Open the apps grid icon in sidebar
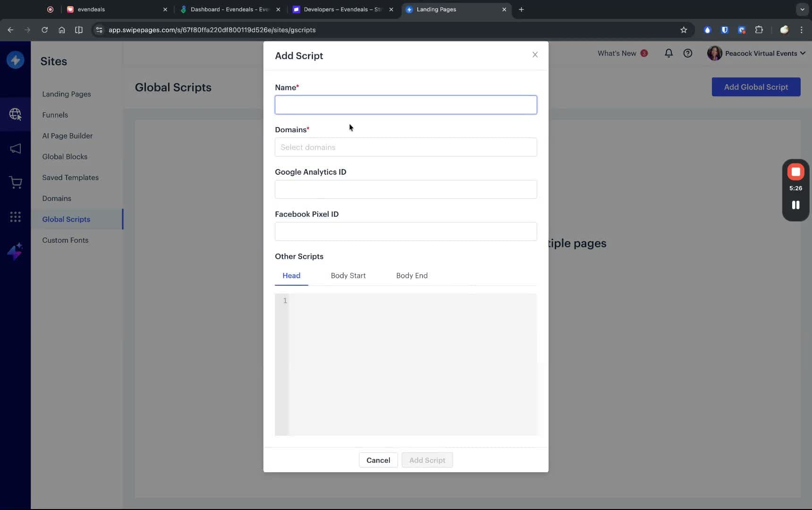The width and height of the screenshot is (812, 510). [16, 217]
